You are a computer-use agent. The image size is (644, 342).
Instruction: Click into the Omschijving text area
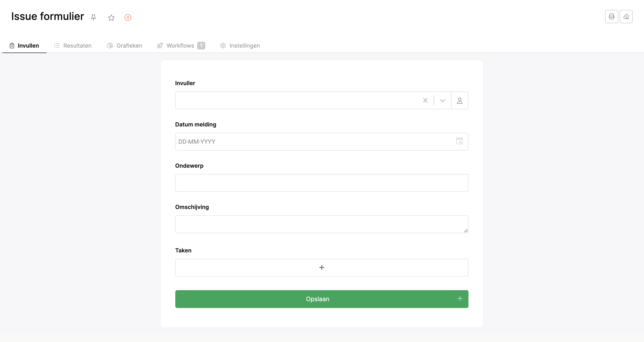(322, 224)
